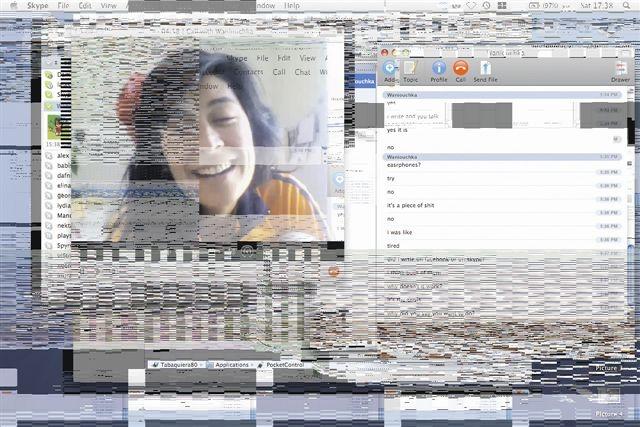Click the chat message 'tired'

[393, 246]
